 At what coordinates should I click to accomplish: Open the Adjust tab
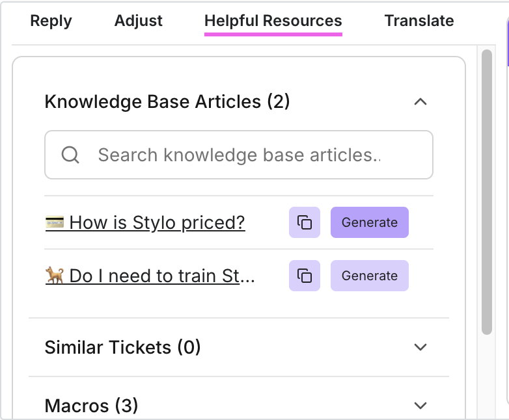138,21
